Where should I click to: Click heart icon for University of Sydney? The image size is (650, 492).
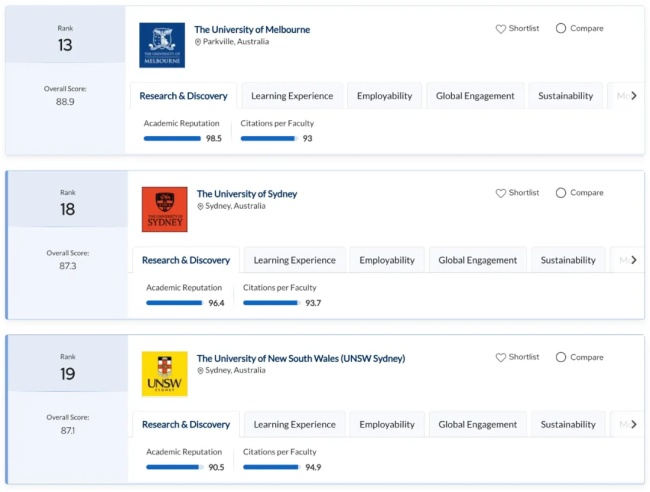click(x=501, y=193)
